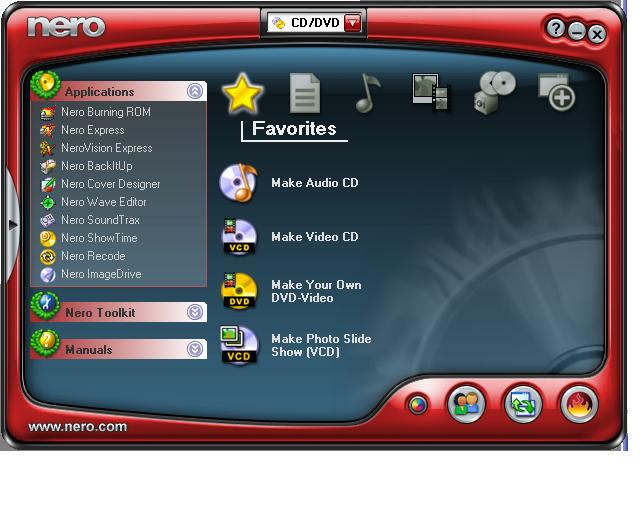
Task: Click the yellow DVD-Video disc icon
Action: (x=239, y=291)
